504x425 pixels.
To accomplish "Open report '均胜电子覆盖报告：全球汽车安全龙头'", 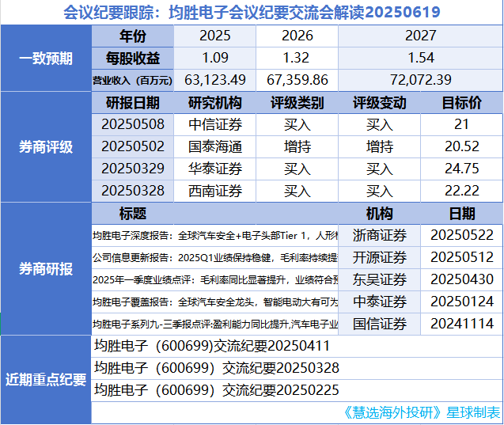I will point(214,302).
